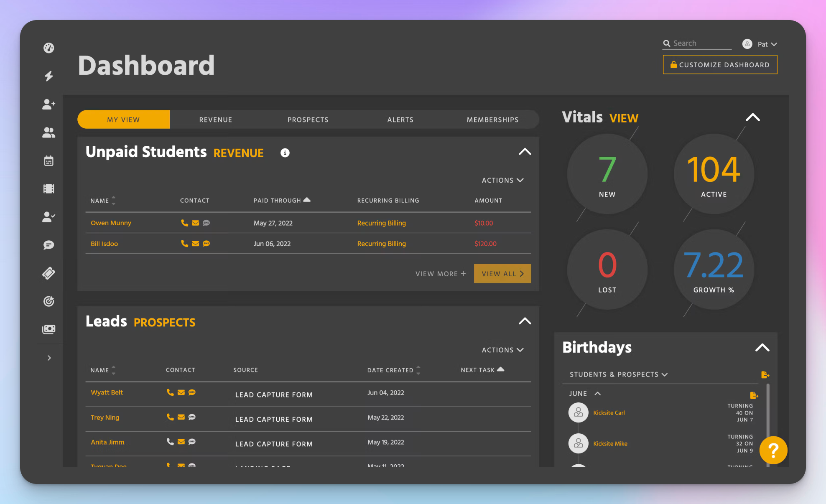
Task: Click the info icon beside Unpaid Students
Action: tap(285, 153)
